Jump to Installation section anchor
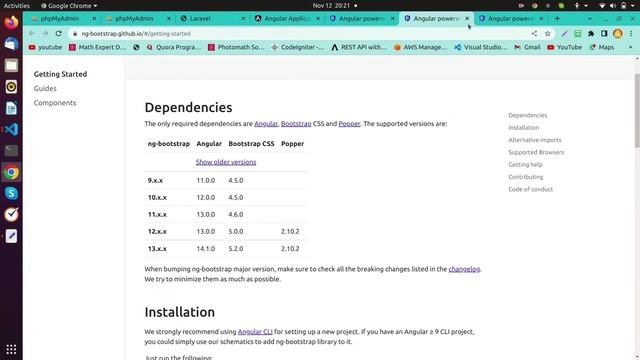This screenshot has width=640, height=360. [x=524, y=127]
